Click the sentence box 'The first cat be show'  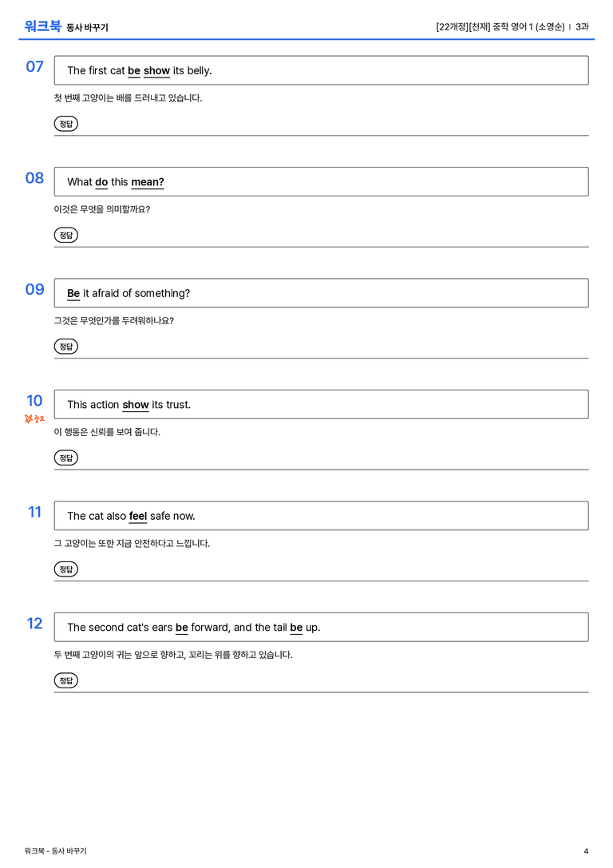point(321,70)
